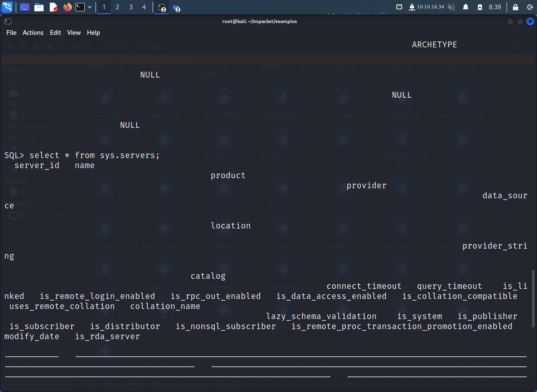Screen dimensions: 537x392
Task: Open the notifications bell
Action: click(466, 7)
